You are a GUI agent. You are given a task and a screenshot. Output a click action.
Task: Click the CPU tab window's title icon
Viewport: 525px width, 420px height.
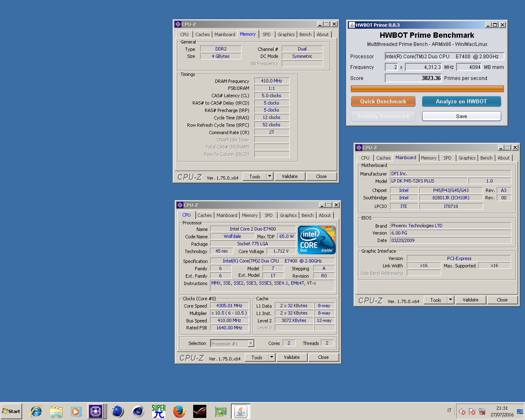[x=180, y=205]
